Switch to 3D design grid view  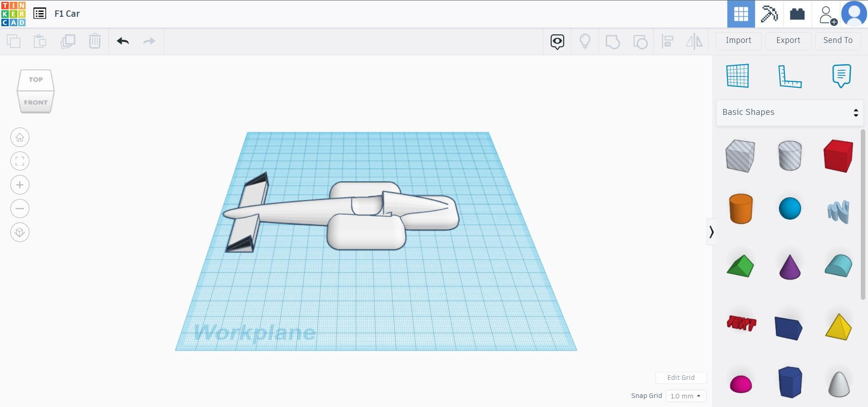pos(741,14)
